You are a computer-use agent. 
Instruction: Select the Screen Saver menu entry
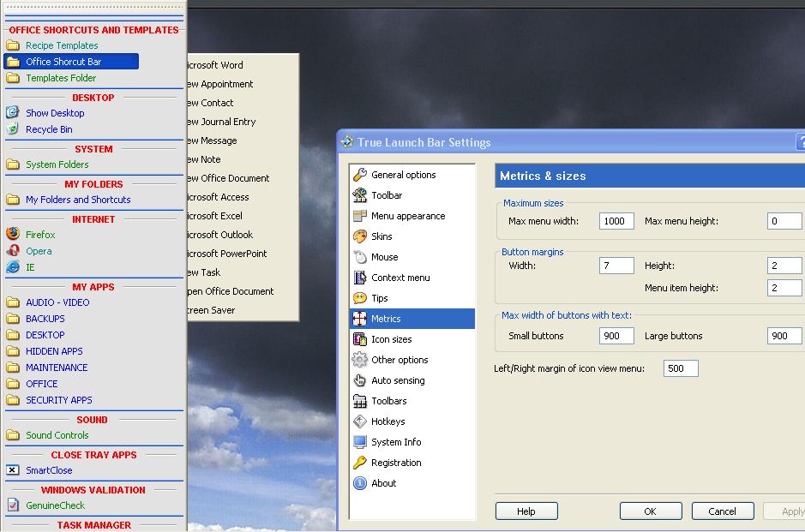211,310
